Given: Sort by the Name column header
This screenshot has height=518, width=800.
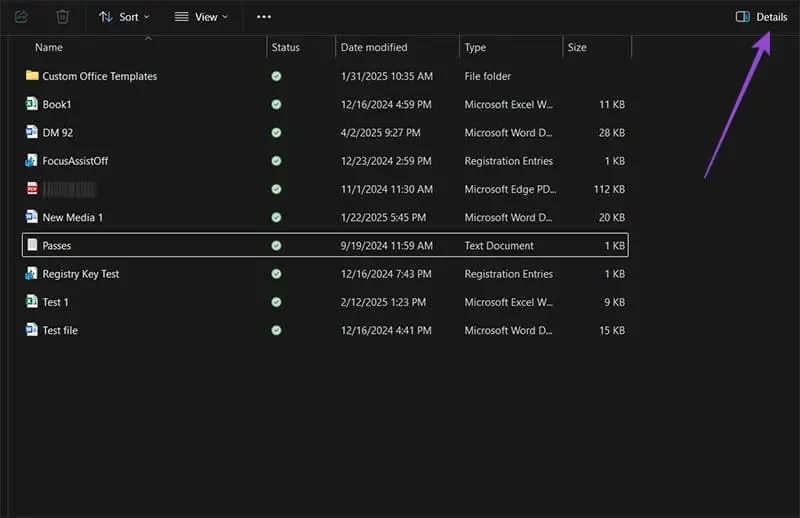Looking at the screenshot, I should click(x=49, y=47).
